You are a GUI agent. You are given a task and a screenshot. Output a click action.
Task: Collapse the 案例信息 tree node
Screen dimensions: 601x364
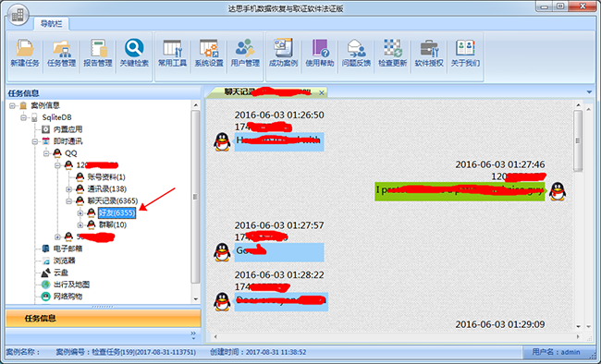click(x=12, y=105)
